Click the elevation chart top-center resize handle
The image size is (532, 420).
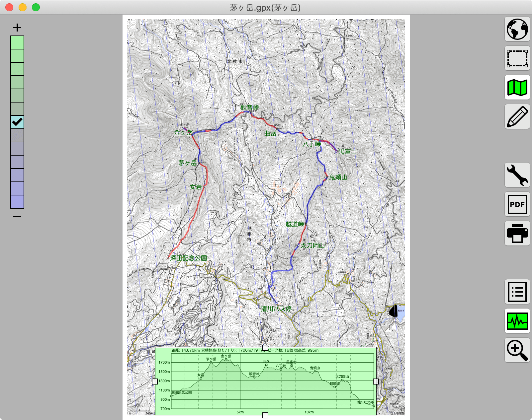[x=265, y=348]
